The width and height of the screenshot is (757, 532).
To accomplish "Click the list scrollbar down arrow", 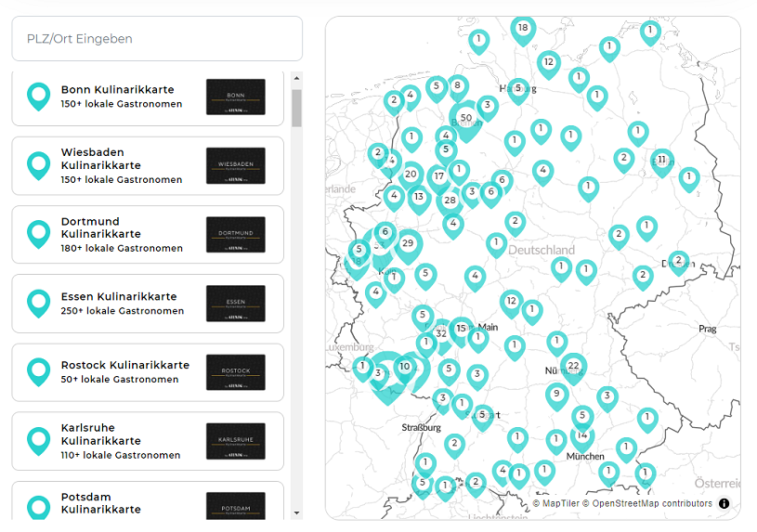I will [x=296, y=513].
